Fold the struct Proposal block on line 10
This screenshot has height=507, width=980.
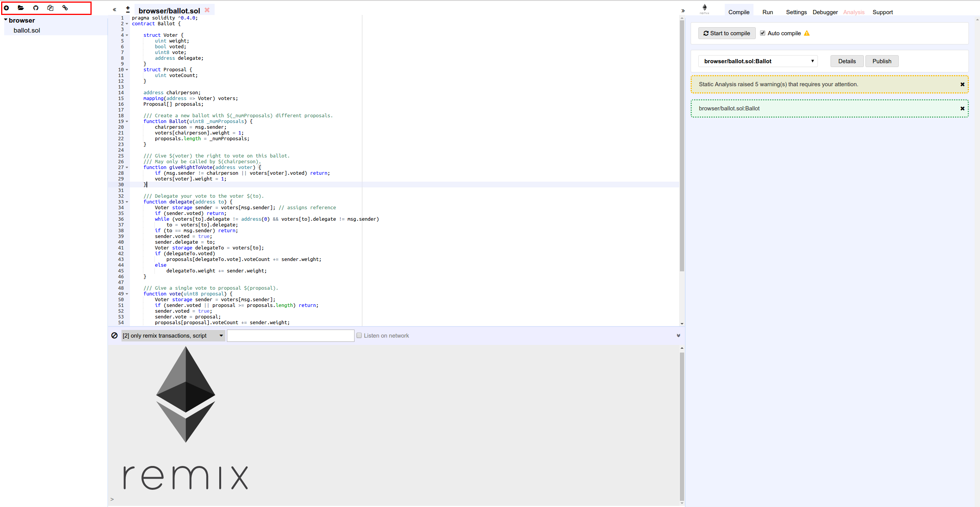pyautogui.click(x=127, y=70)
